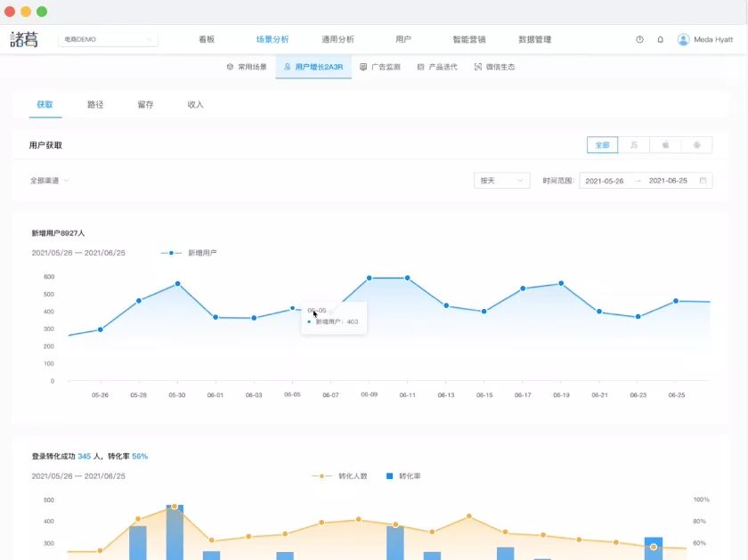Expand the 全部渠道 channel dropdown
Screen dimensions: 748x560
click(50, 181)
